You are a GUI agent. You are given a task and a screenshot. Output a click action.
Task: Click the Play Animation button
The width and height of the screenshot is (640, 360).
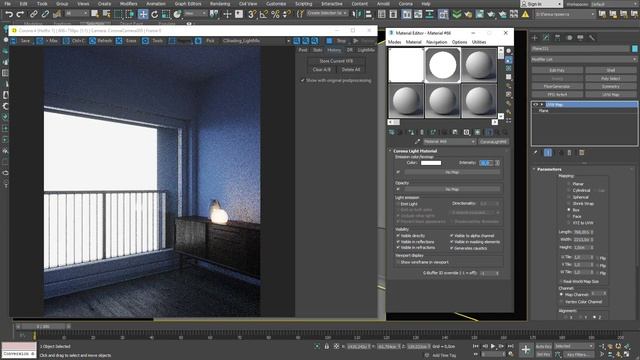[493, 346]
